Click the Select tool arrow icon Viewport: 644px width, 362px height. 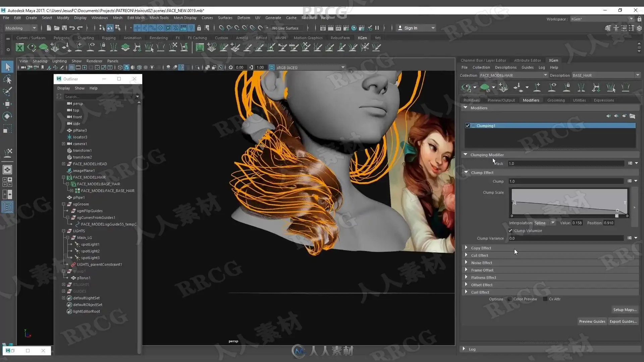pos(7,67)
